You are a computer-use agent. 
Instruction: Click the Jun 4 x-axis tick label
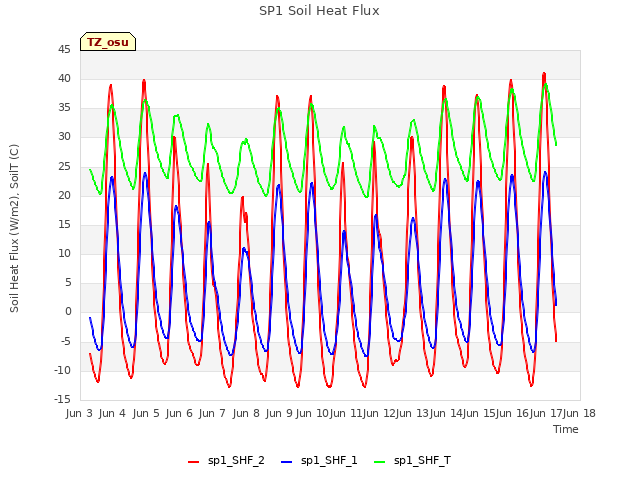[x=112, y=413]
